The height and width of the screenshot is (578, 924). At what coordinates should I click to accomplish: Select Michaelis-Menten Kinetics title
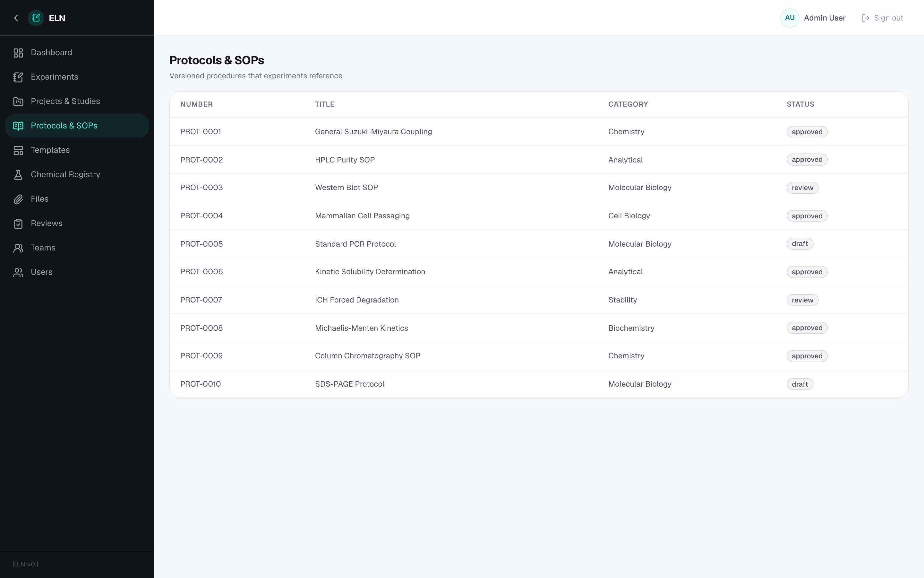click(361, 328)
